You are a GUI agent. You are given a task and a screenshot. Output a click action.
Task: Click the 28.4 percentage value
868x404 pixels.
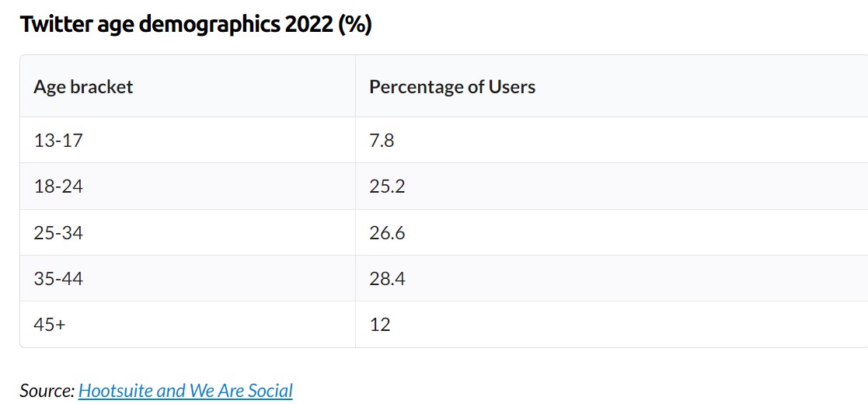pyautogui.click(x=387, y=278)
